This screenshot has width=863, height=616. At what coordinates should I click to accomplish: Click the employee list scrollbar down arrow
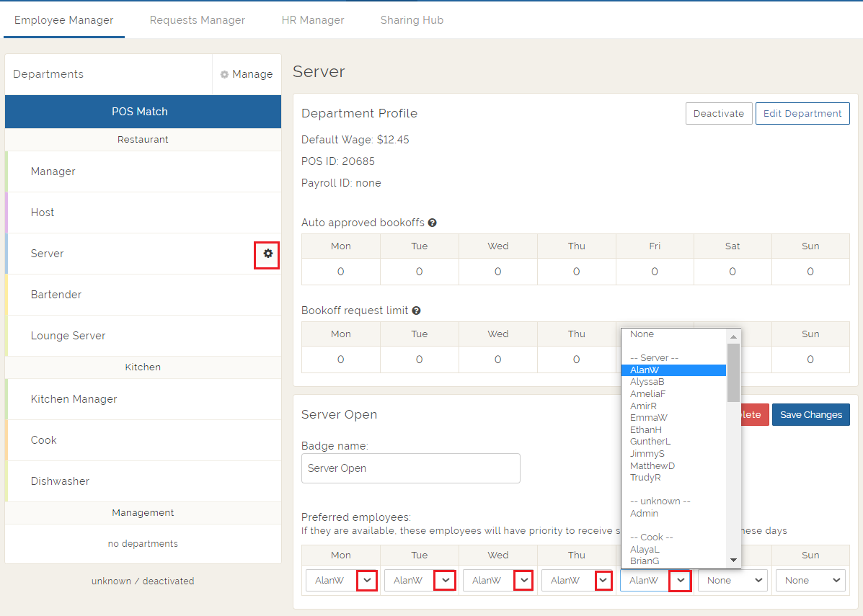733,560
